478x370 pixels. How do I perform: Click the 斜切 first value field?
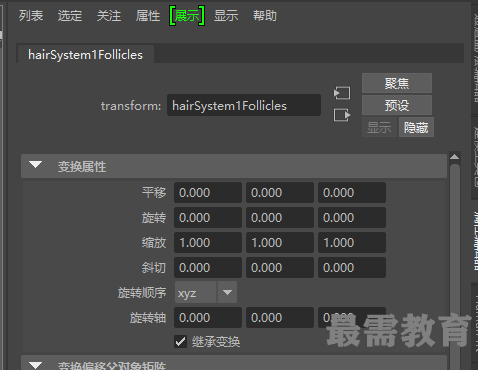[x=208, y=268]
